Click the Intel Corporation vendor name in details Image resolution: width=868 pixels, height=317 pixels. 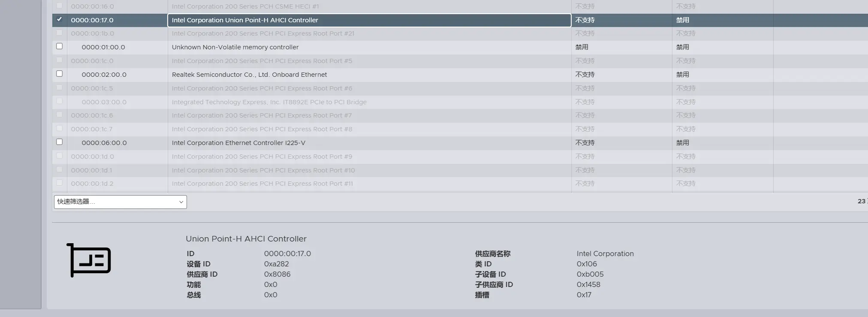point(605,254)
